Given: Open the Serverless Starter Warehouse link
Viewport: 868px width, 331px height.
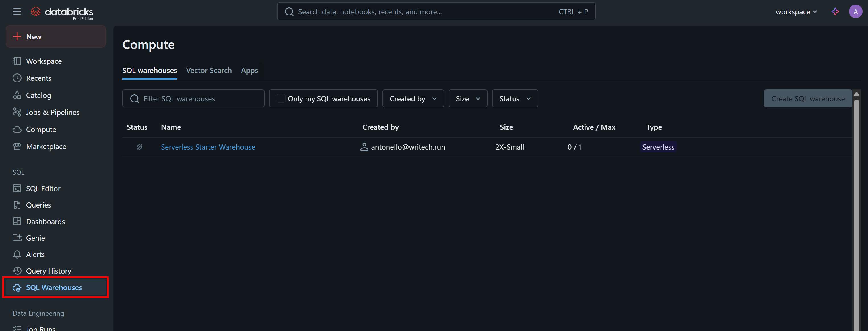Looking at the screenshot, I should point(208,147).
